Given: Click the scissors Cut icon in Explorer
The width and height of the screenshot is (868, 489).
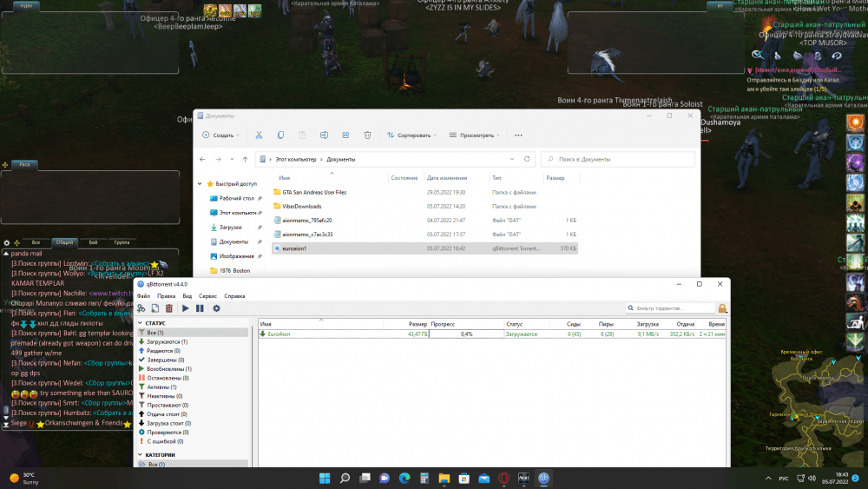Looking at the screenshot, I should click(x=259, y=135).
